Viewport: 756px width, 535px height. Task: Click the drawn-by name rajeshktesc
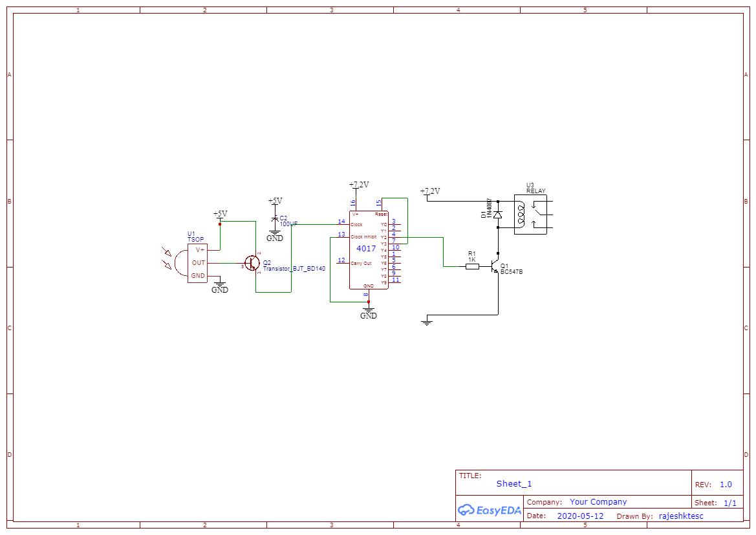click(681, 516)
